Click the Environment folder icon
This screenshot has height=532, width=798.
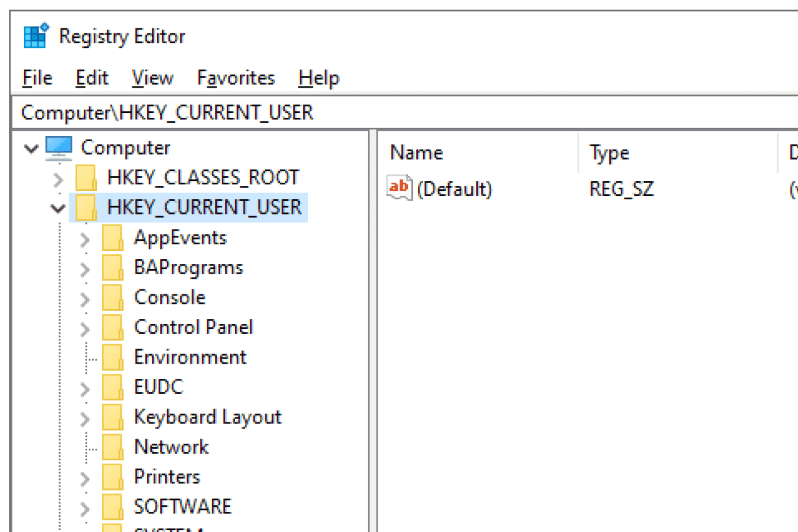tap(112, 357)
